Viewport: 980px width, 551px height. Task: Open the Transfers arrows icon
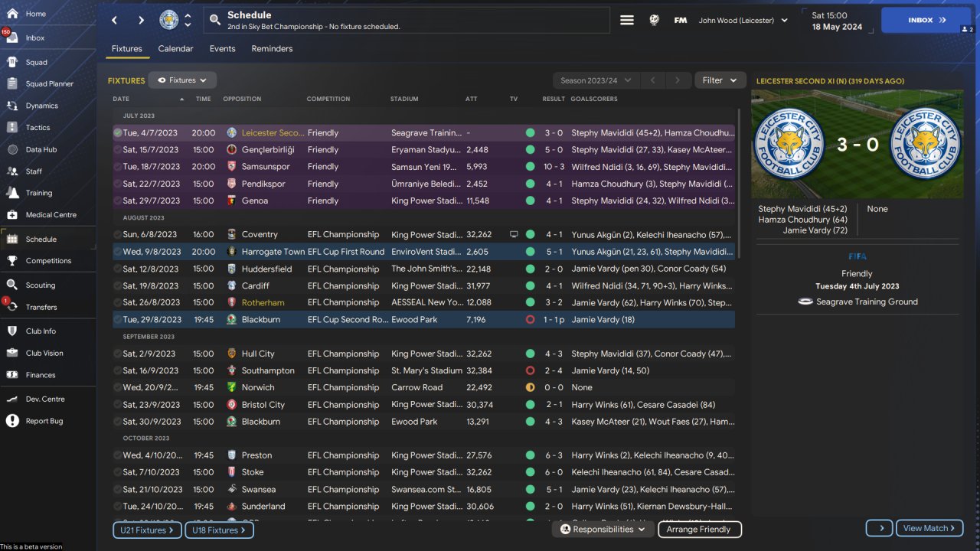point(12,307)
